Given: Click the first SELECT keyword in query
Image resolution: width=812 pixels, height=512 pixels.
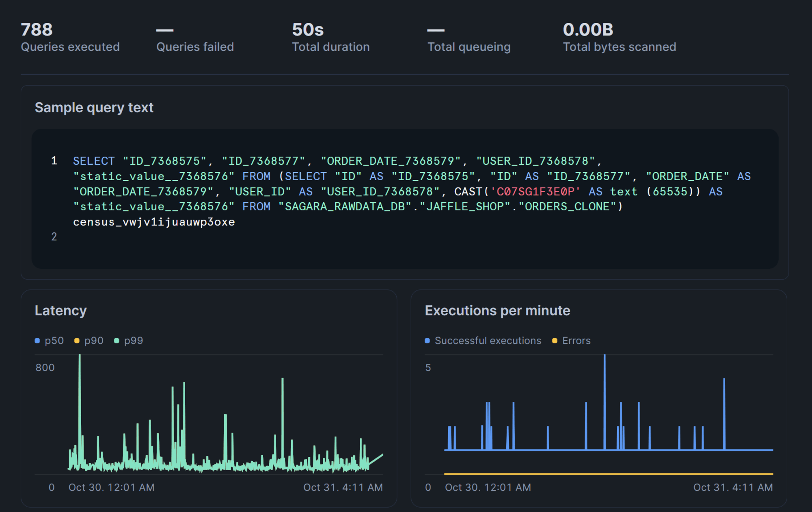Looking at the screenshot, I should 94,161.
